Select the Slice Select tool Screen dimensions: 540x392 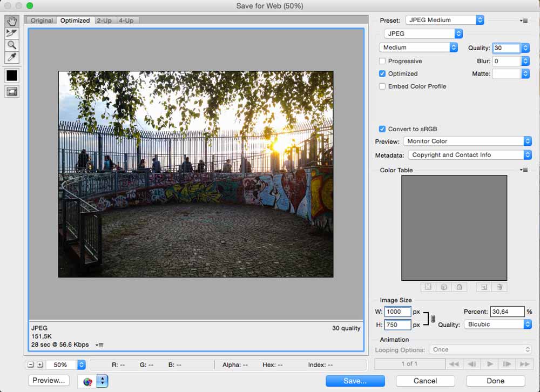tap(11, 33)
